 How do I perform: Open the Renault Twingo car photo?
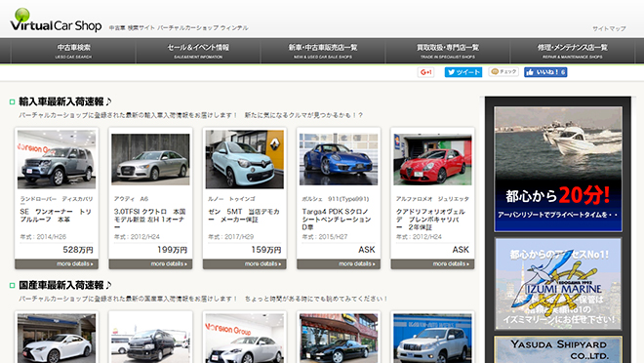(245, 159)
